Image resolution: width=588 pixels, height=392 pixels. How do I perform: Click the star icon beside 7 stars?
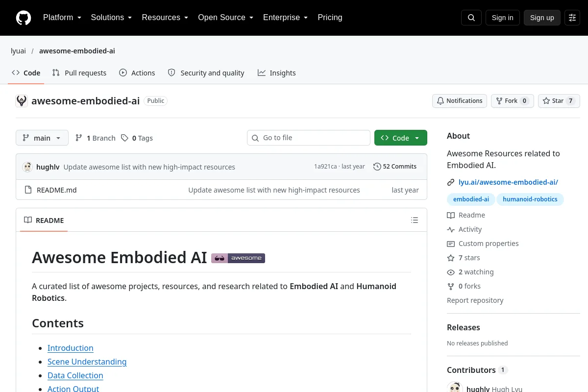[x=451, y=258]
